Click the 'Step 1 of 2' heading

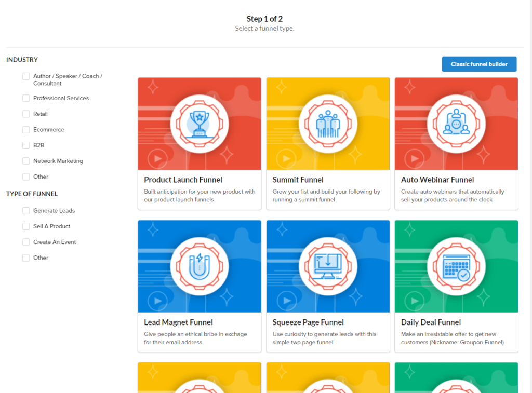click(264, 19)
